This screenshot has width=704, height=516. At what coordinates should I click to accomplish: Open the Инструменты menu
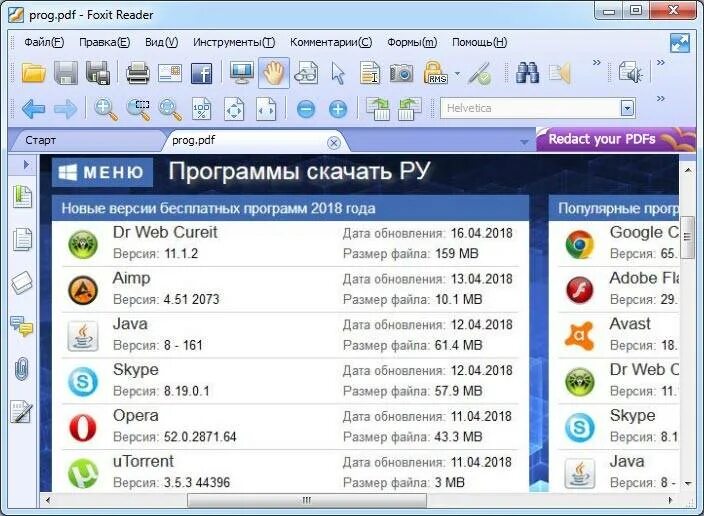click(x=234, y=42)
